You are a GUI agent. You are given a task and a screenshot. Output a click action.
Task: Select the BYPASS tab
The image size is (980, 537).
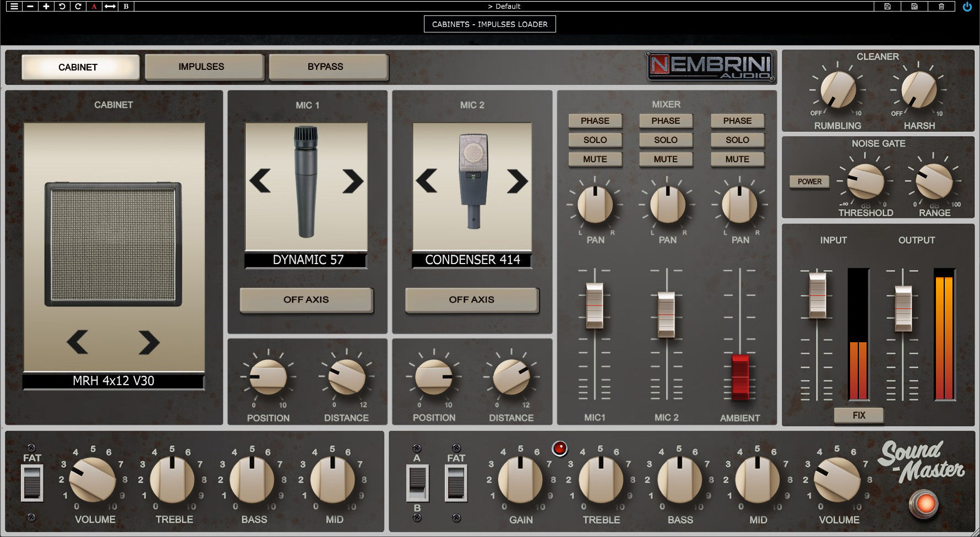325,67
